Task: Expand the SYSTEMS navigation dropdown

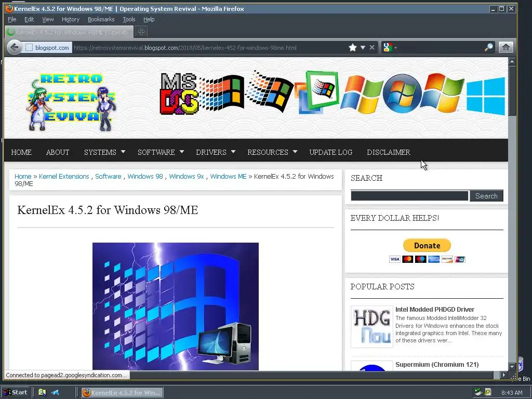Action: click(x=104, y=152)
